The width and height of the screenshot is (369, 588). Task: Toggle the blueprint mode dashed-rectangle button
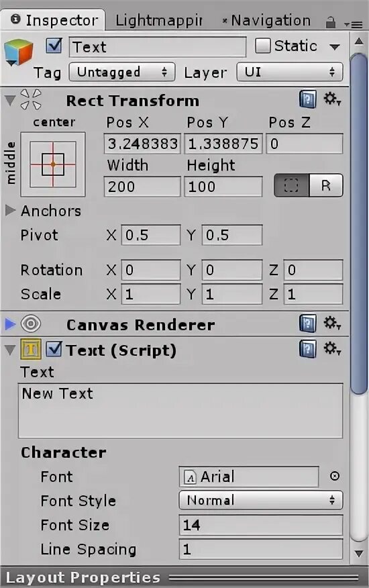point(292,185)
